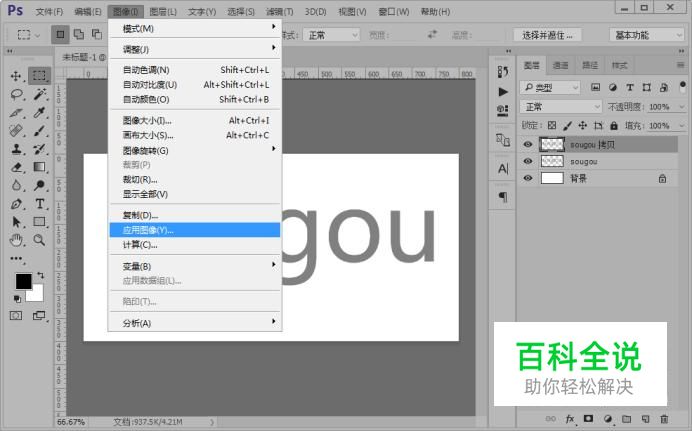Screen dimensions: 692x431
Task: Click the 选择并遮住... button
Action: click(x=547, y=35)
